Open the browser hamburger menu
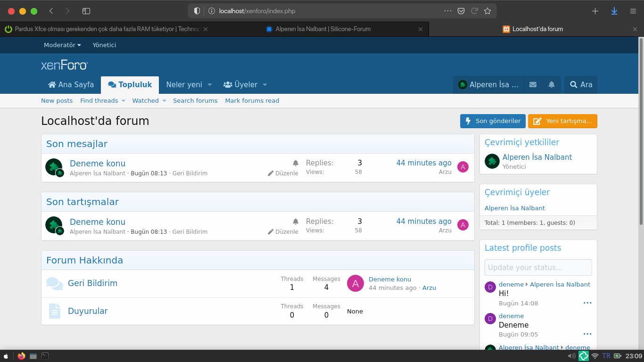Viewport: 644px width, 362px height. 633,11
